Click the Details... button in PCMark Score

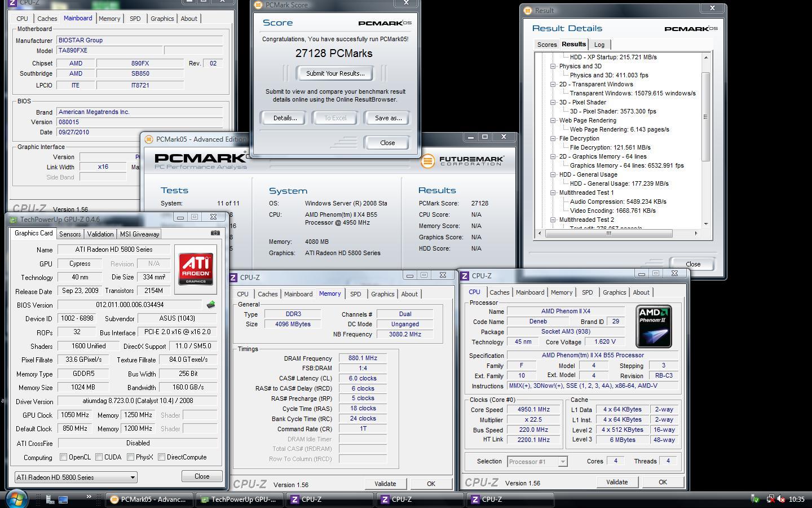pos(285,118)
